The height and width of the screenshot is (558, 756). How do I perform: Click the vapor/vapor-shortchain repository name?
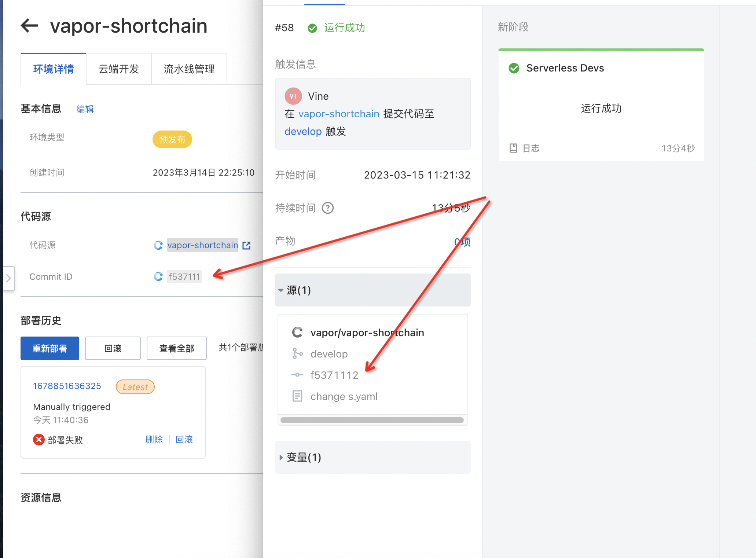pos(367,333)
